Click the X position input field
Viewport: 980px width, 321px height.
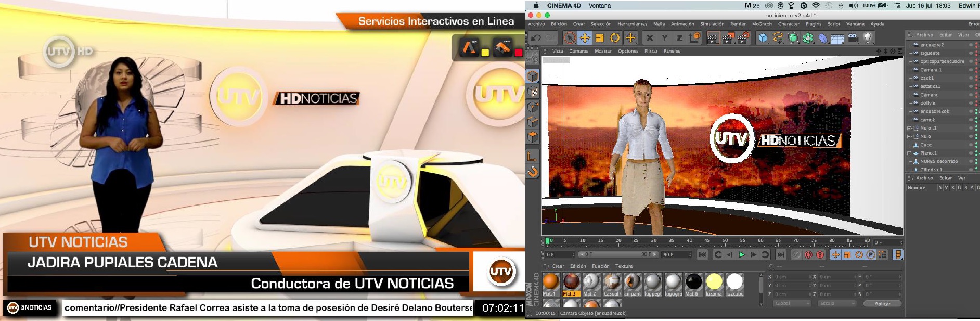click(x=792, y=277)
